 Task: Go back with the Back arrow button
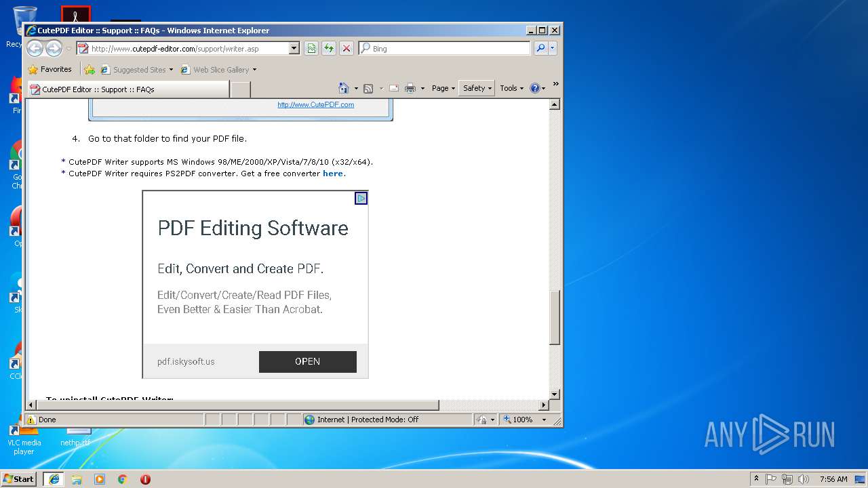pos(35,48)
